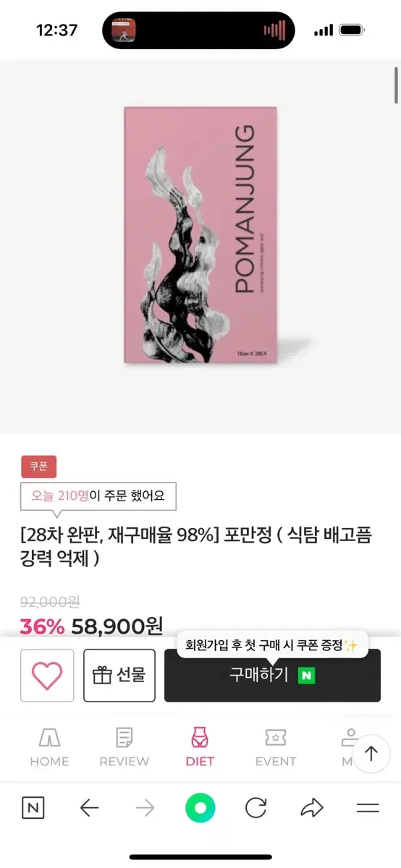Reload the page with refresh icon
Viewport: 401px width, 868px height.
[256, 808]
